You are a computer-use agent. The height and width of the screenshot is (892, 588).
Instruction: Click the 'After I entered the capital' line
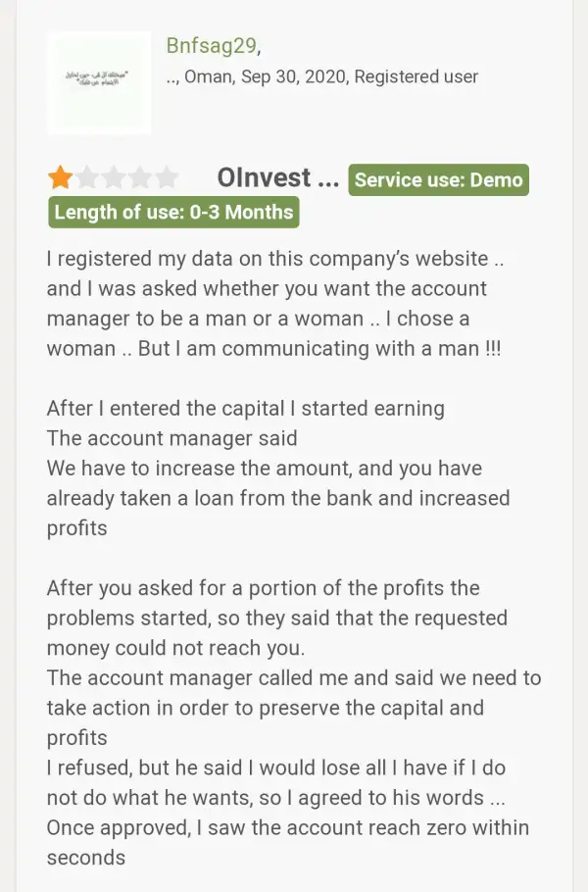[245, 409]
